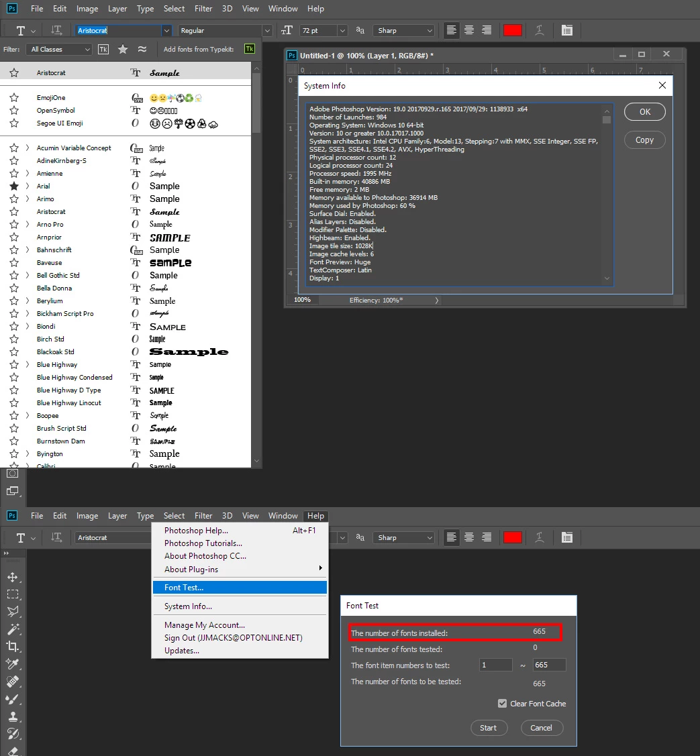
Task: Expand the toolbar with the double-arrow icon
Action: (x=6, y=553)
